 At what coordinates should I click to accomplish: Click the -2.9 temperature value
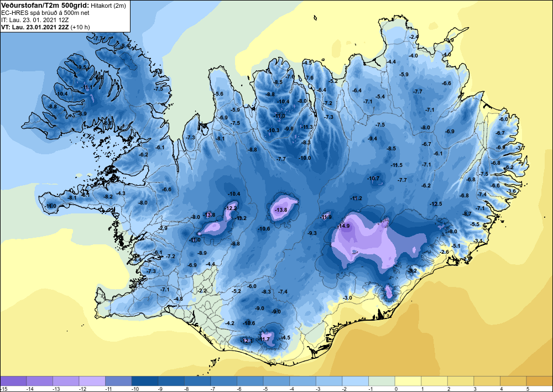click(x=163, y=228)
